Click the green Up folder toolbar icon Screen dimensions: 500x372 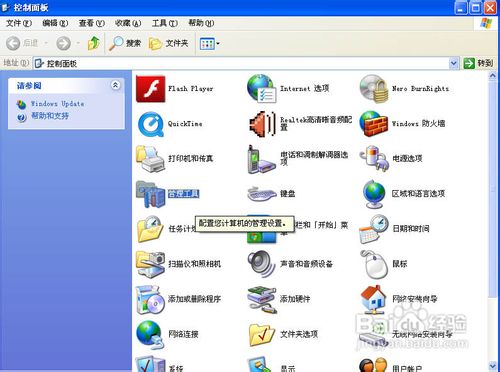click(94, 43)
